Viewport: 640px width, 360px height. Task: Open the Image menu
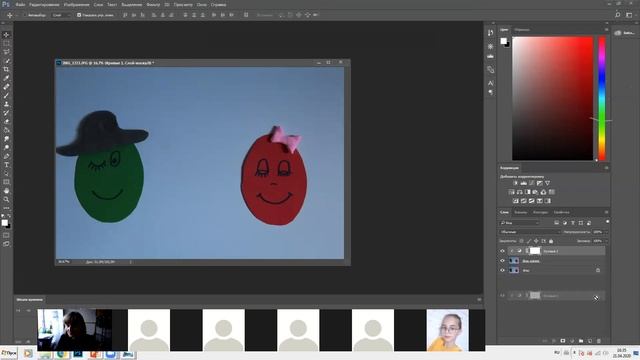(76, 5)
